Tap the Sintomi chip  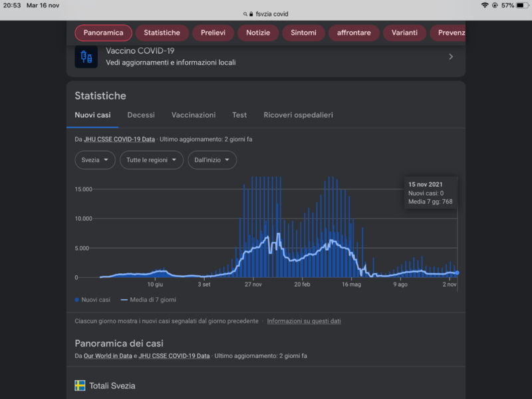click(x=303, y=33)
